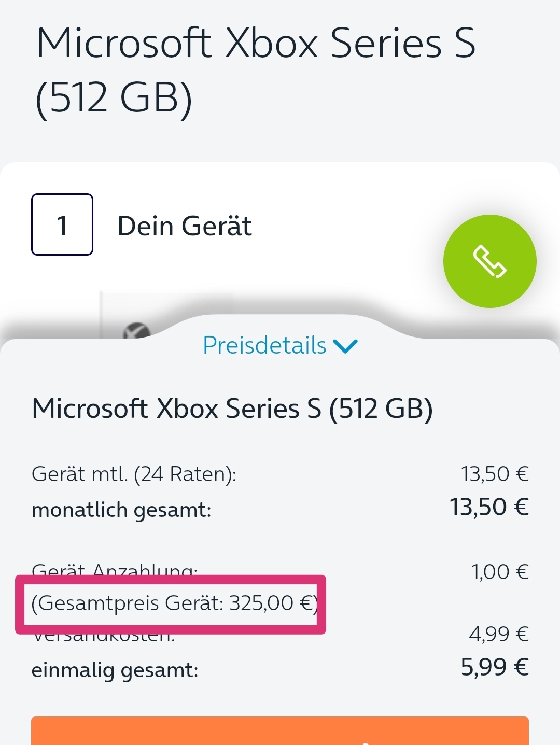Click the blue chevron beside Preisdetails

(x=345, y=346)
